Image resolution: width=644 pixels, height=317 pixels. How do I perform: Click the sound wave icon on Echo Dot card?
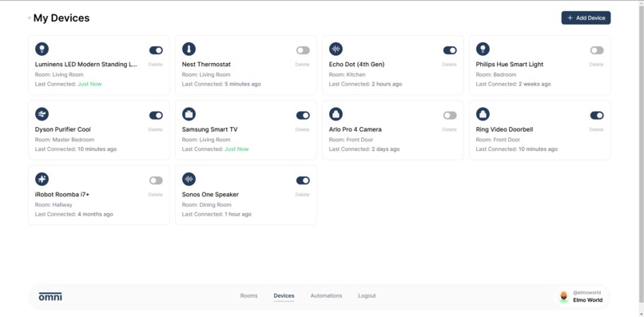coord(336,49)
